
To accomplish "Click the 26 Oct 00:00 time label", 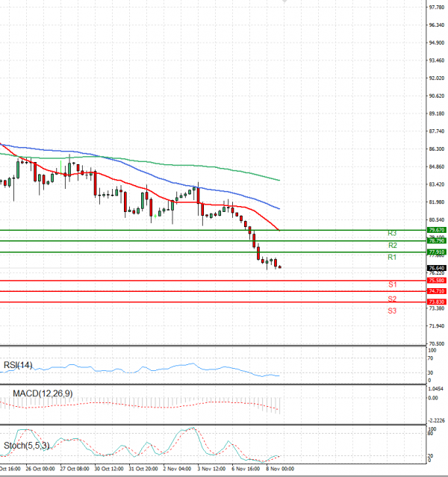I will click(x=40, y=469).
